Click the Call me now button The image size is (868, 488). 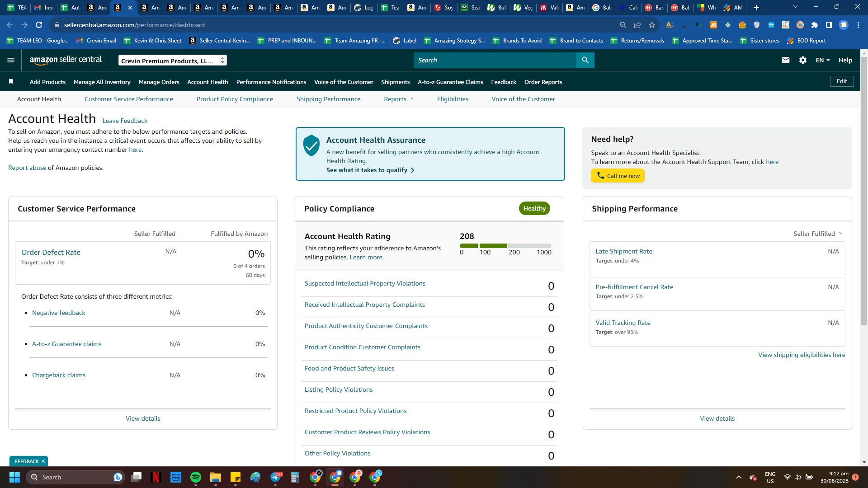click(x=618, y=176)
